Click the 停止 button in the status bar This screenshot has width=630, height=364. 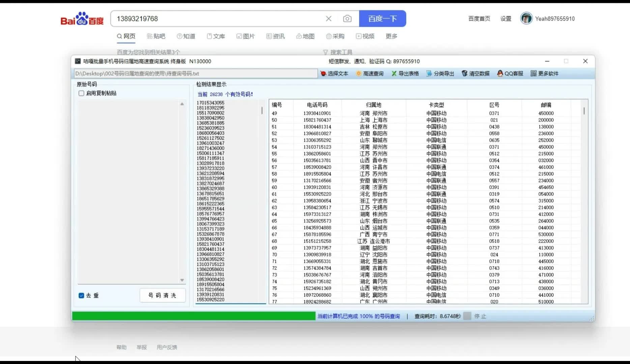(480, 316)
